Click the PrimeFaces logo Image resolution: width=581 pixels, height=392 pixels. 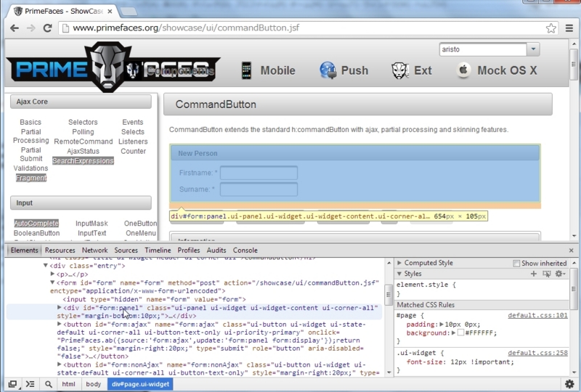113,67
